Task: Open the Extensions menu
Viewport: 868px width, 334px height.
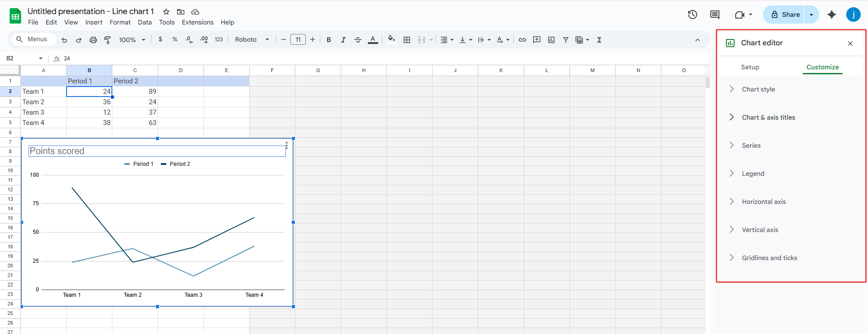Action: [198, 22]
